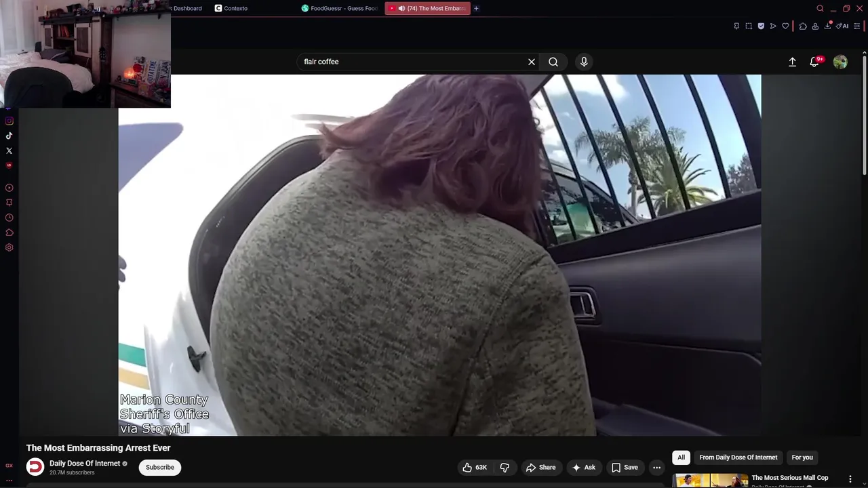Viewport: 868px width, 488px height.
Task: Click the page's vertical scrollbar
Action: 864,115
